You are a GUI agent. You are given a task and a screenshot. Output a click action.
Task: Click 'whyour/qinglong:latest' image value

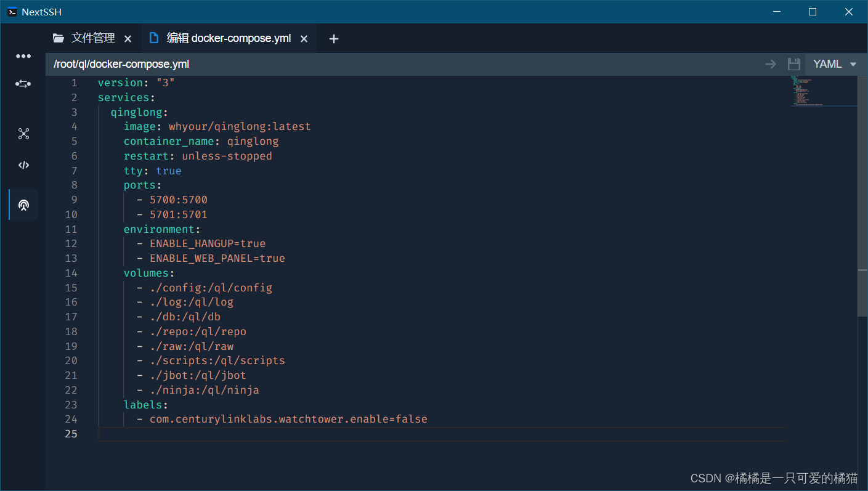[240, 126]
